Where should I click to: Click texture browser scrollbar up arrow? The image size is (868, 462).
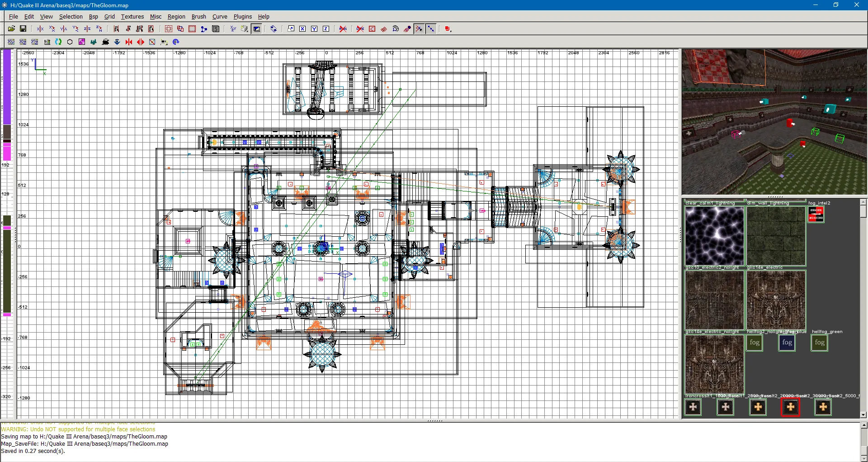(863, 202)
